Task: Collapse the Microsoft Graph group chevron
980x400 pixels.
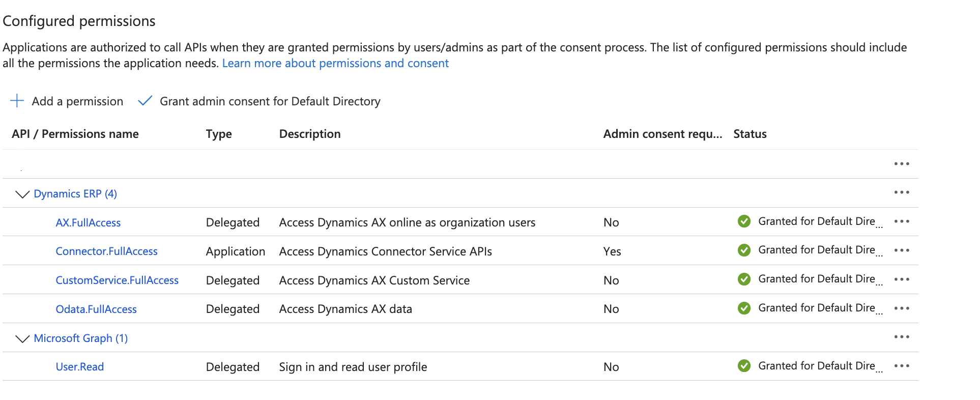Action: coord(22,339)
